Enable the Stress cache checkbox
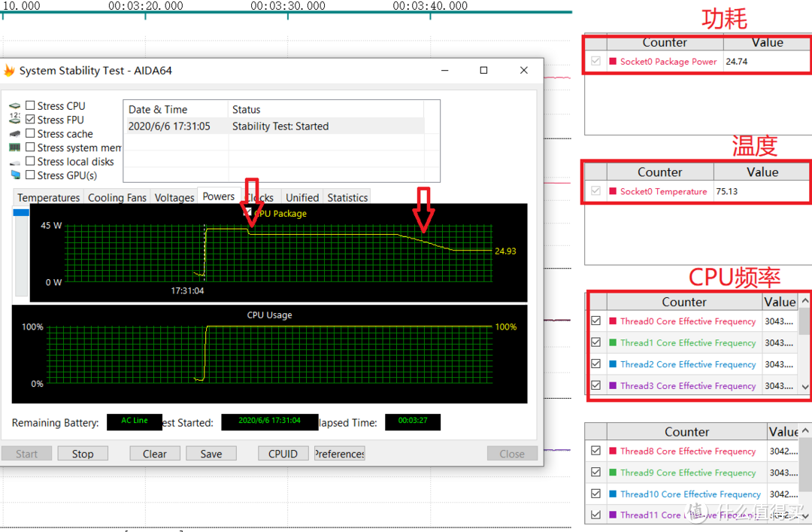The image size is (812, 532). point(31,133)
